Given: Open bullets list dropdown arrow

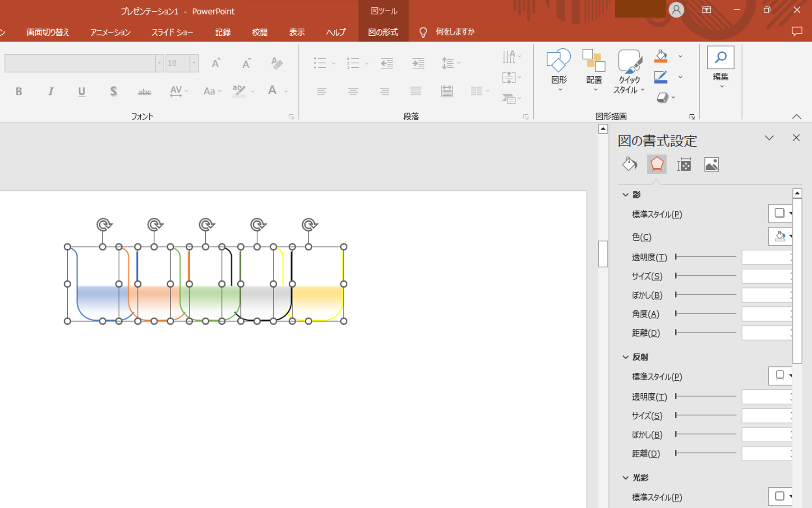Looking at the screenshot, I should point(334,63).
